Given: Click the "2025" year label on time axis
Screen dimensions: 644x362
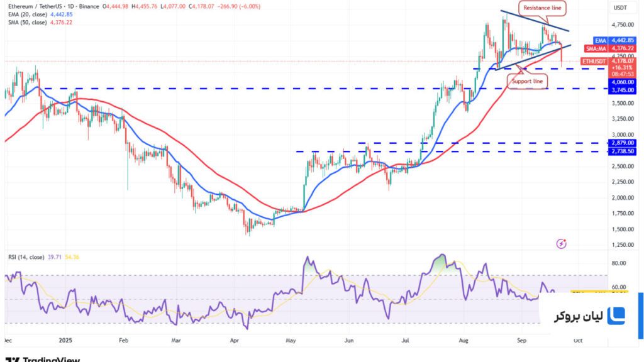Looking at the screenshot, I should click(x=65, y=341).
